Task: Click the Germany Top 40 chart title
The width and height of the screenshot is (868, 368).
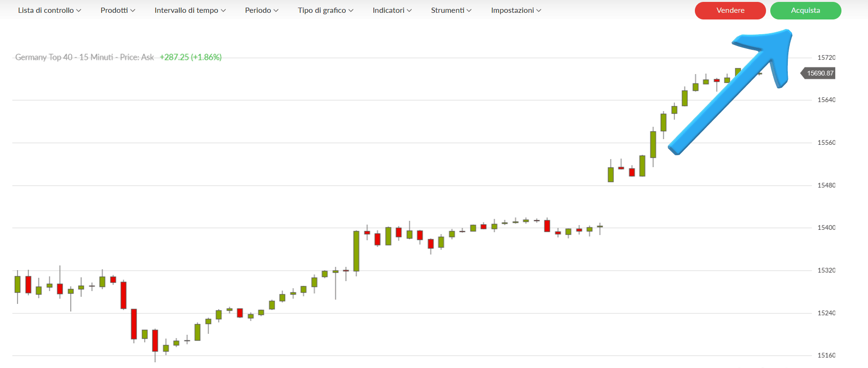Action: pos(84,57)
